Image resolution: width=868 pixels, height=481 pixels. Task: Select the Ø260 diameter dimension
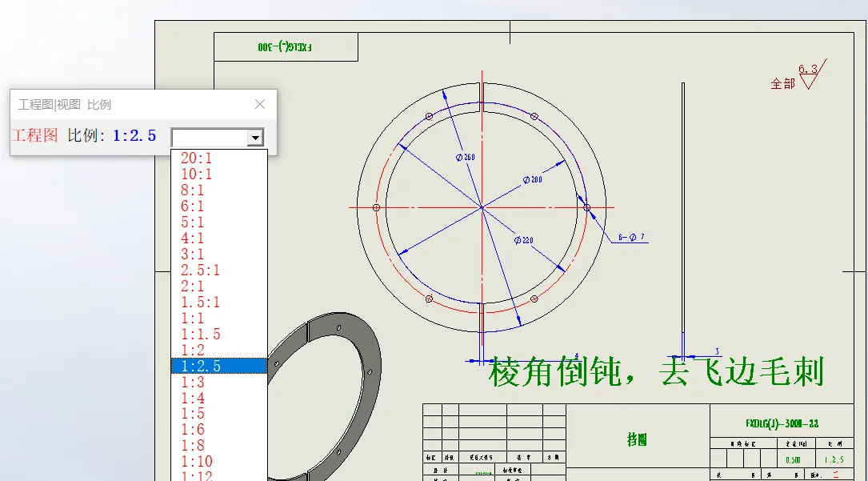[x=465, y=157]
